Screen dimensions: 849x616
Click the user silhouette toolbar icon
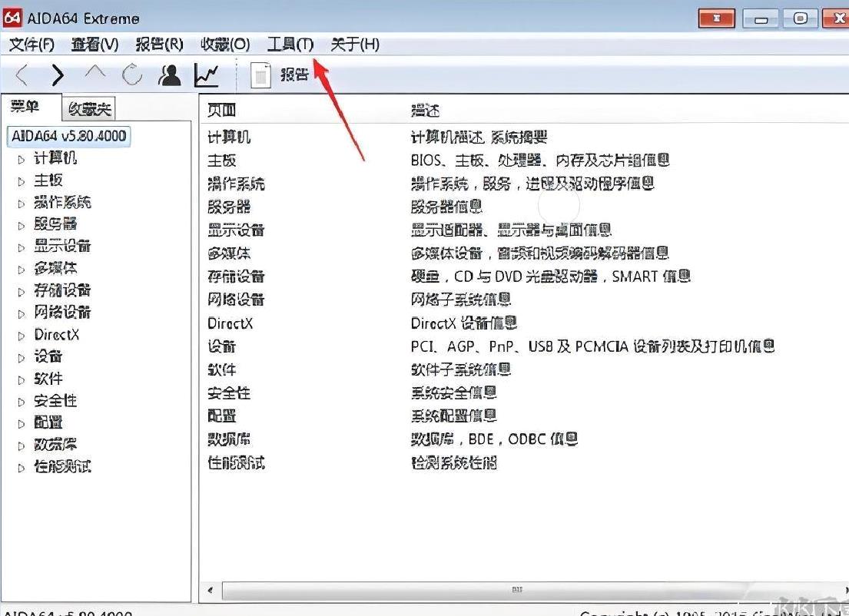coord(170,75)
